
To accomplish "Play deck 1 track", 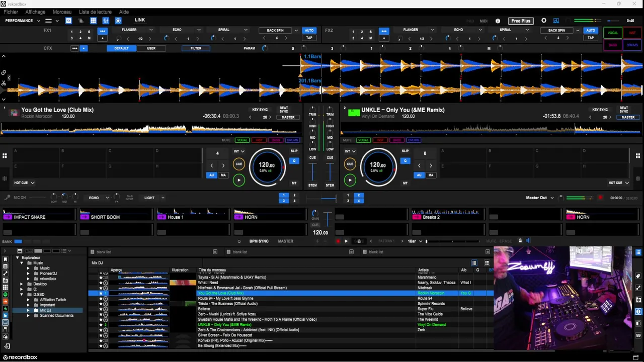I will tap(239, 180).
